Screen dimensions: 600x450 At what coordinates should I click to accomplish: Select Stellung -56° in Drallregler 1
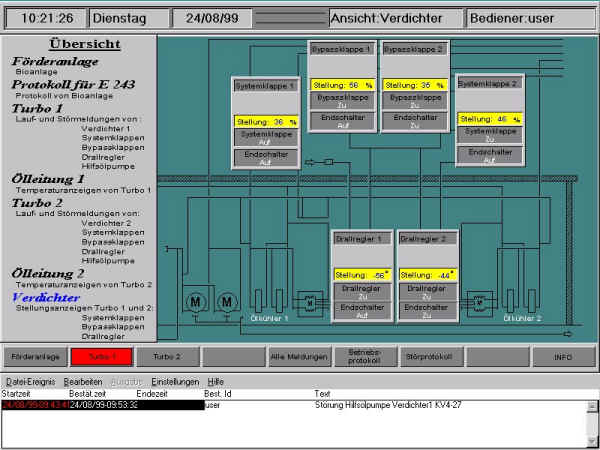tap(362, 275)
